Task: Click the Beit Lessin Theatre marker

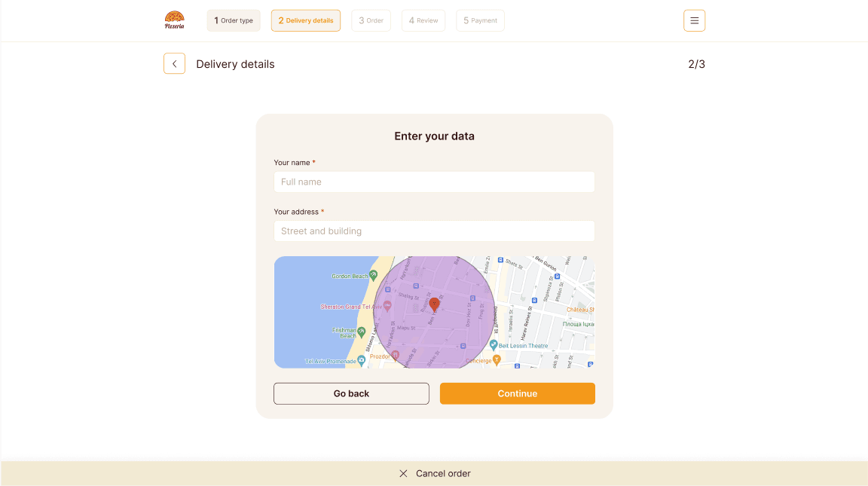Action: 494,345
